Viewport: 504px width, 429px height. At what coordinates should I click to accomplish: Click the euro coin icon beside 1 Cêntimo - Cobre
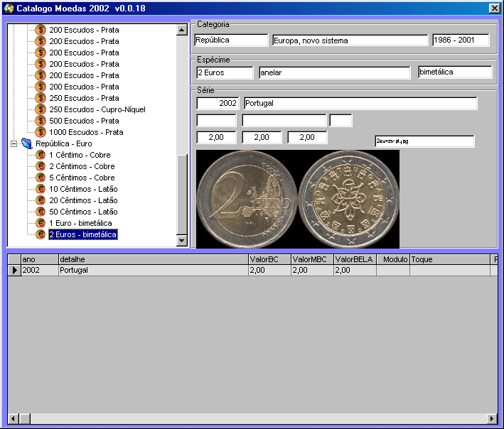tap(41, 155)
